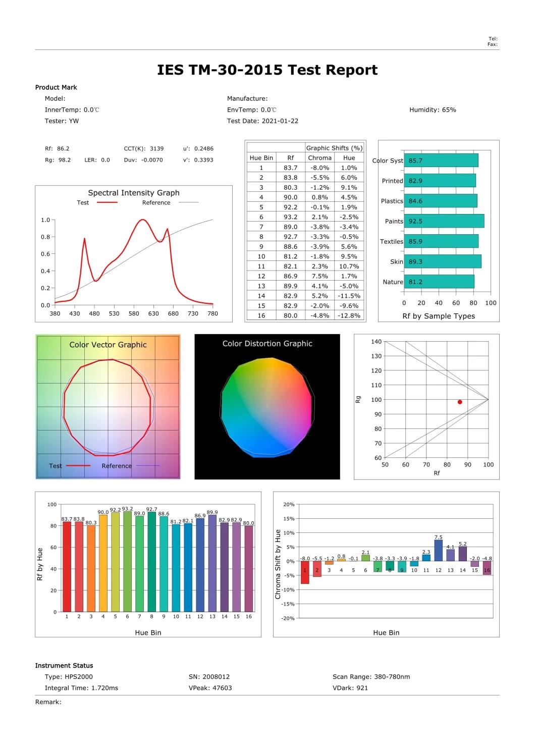Click the Tester: YW field

62,121
